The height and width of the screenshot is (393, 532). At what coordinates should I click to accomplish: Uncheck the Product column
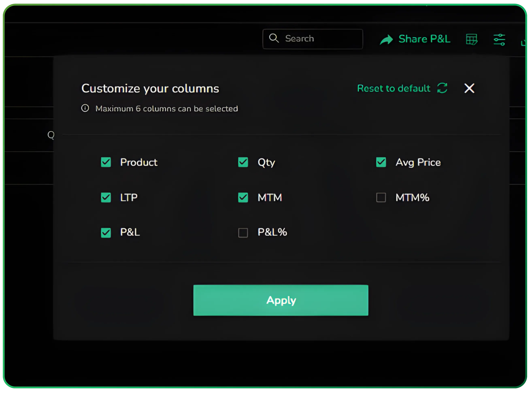coord(106,162)
